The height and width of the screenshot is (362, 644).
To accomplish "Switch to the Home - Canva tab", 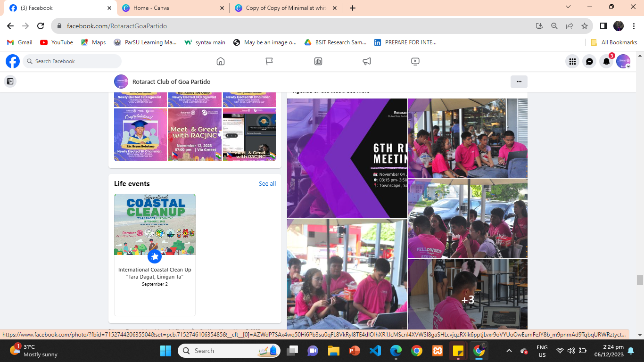I will point(172,8).
